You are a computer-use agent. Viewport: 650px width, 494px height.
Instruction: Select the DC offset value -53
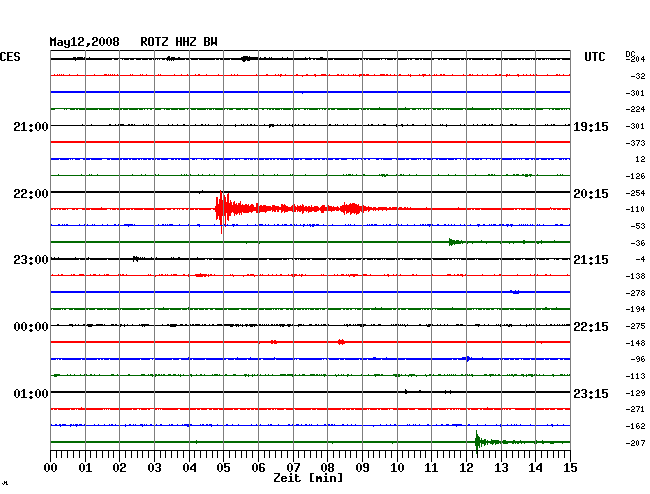tap(638, 226)
